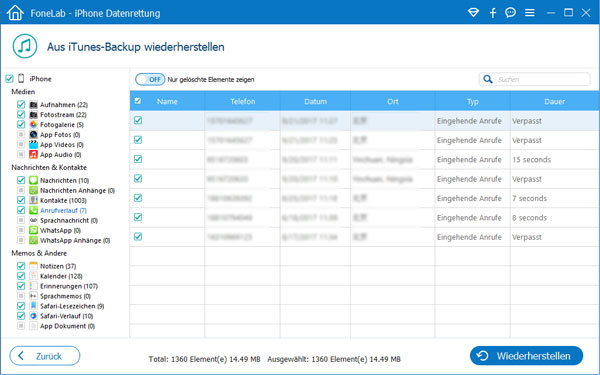Screen dimensions: 600x375
Task: Click the WhatsApp icon
Action: pyautogui.click(x=34, y=230)
